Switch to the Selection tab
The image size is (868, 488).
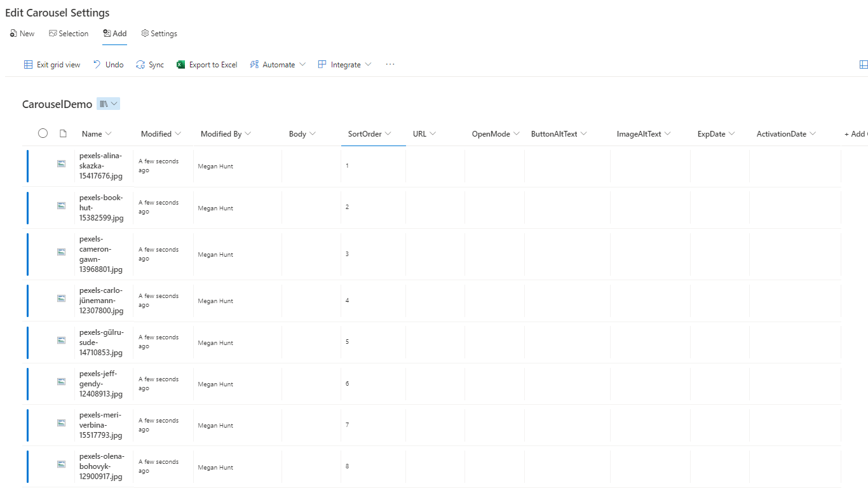(69, 34)
